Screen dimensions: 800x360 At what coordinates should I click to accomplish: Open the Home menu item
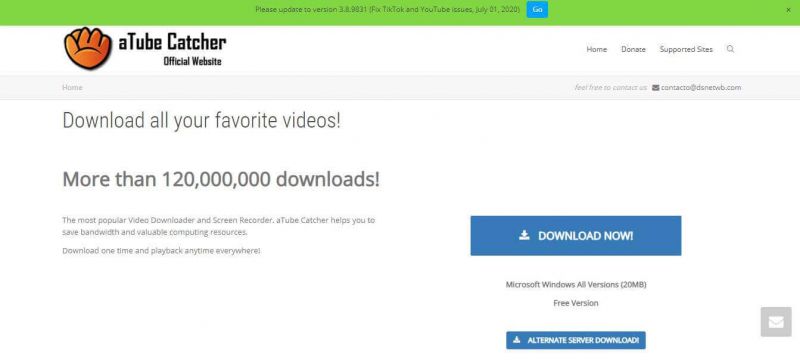click(x=596, y=49)
